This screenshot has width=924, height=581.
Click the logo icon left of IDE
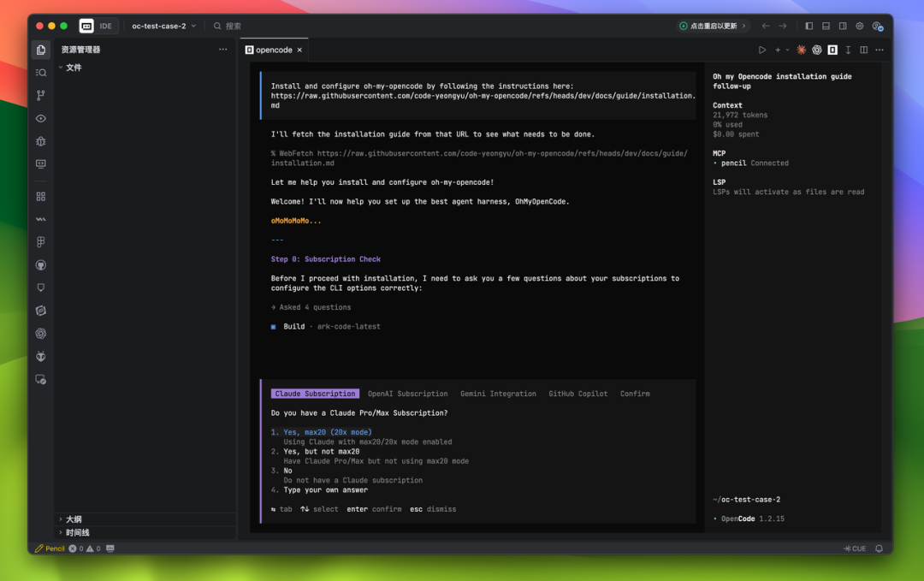86,26
